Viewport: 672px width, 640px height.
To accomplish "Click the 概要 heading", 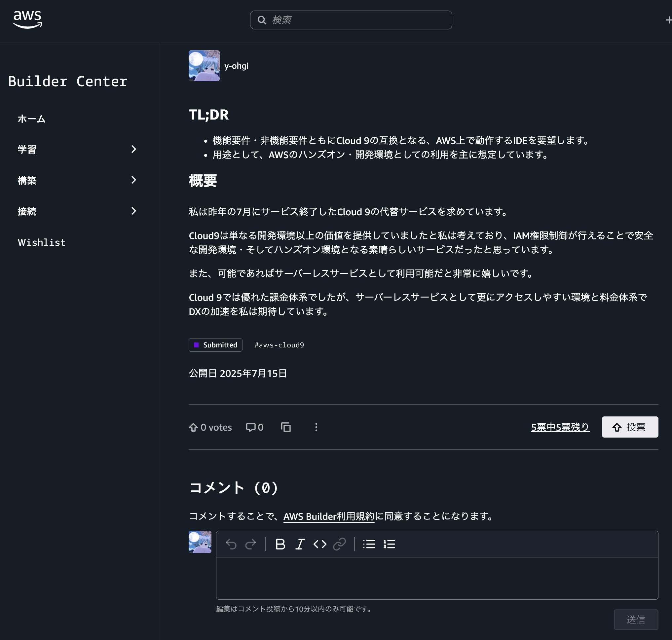I will (203, 180).
